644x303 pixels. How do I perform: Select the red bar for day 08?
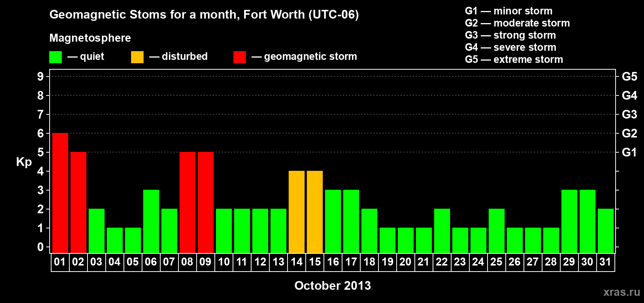188,203
